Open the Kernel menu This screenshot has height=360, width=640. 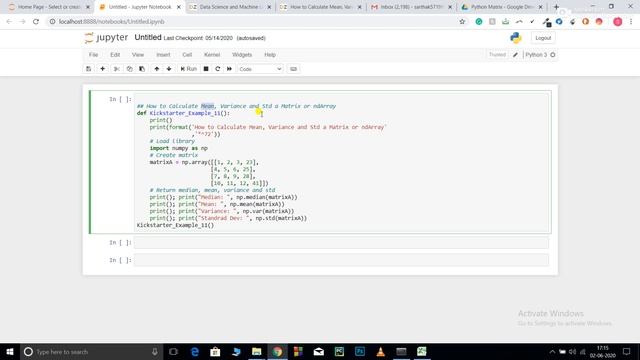(212, 55)
